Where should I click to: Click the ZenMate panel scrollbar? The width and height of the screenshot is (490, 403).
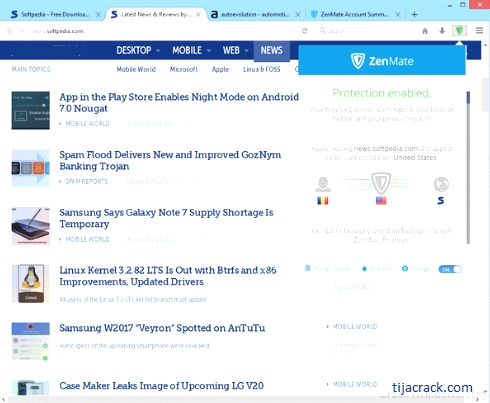pyautogui.click(x=468, y=167)
